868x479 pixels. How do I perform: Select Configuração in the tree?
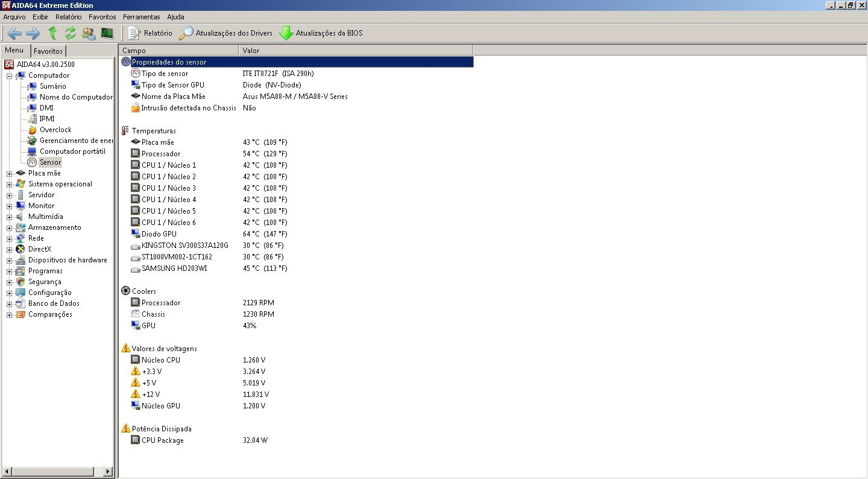50,293
